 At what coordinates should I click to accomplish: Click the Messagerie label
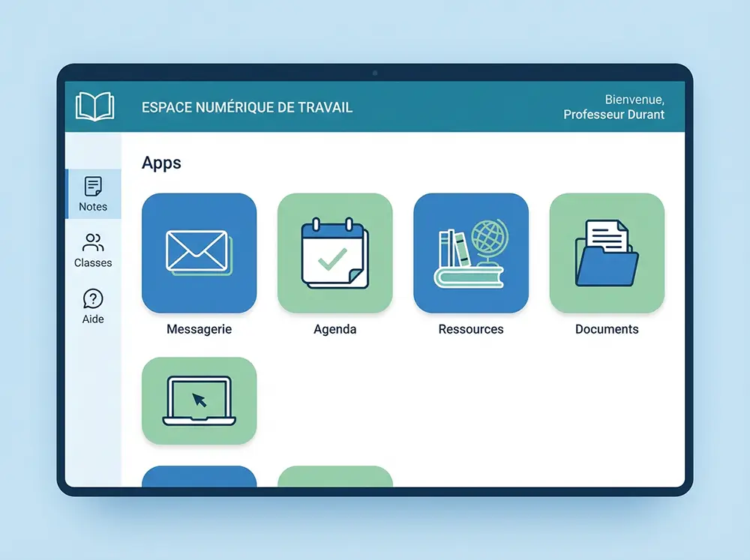tap(199, 329)
